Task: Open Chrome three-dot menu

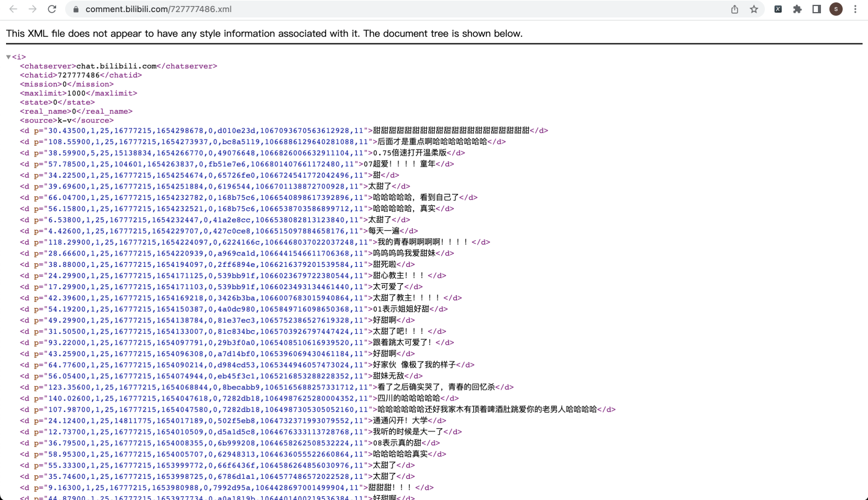Action: click(855, 9)
